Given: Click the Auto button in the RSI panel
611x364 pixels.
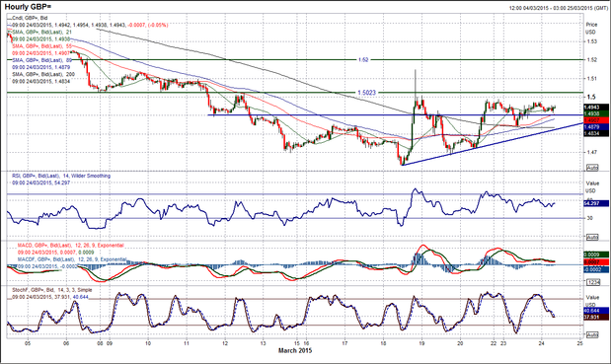Looking at the screenshot, I should coord(592,237).
